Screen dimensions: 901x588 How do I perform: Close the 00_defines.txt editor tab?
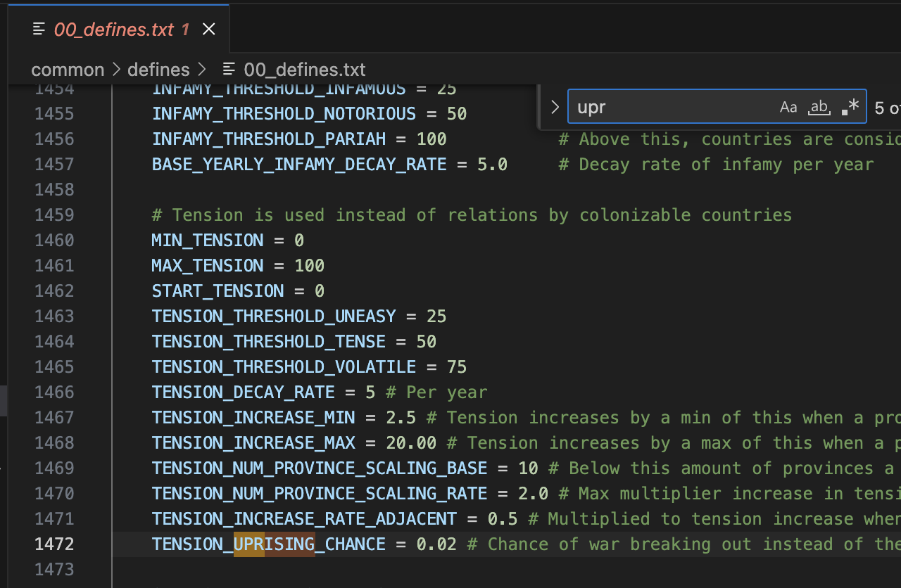[x=208, y=29]
